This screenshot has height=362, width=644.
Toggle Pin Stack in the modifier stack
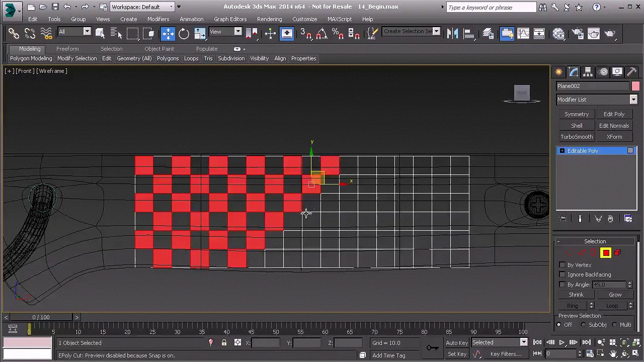click(562, 219)
